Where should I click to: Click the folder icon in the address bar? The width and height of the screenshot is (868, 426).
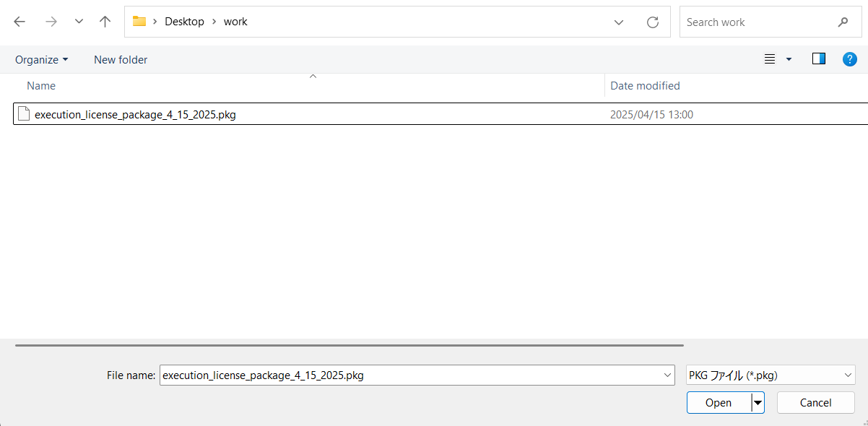click(x=139, y=21)
